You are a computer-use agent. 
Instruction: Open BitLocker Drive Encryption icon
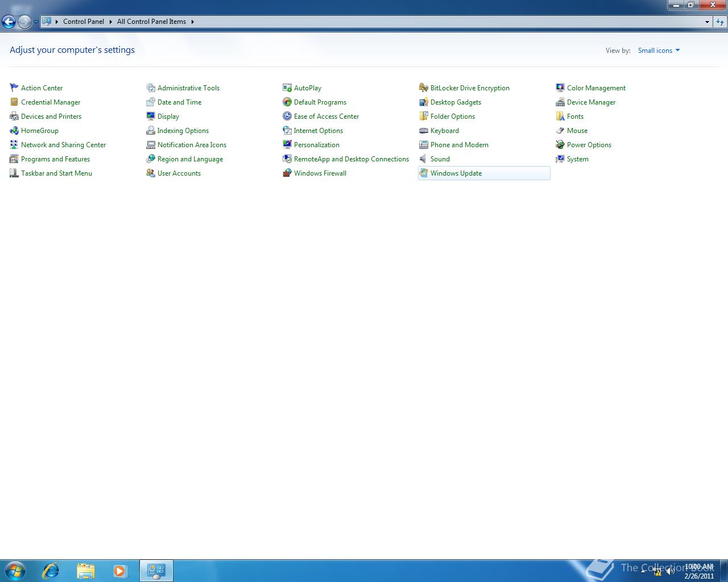[x=424, y=88]
